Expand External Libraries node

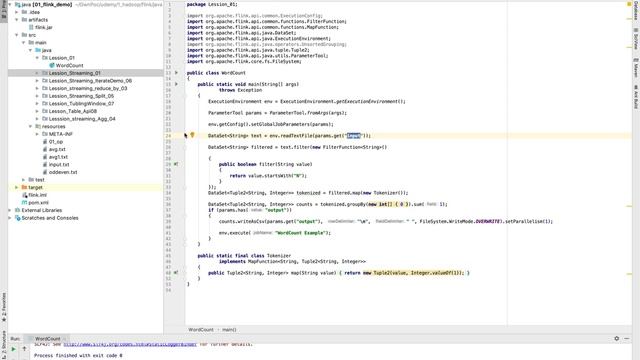coord(10,210)
